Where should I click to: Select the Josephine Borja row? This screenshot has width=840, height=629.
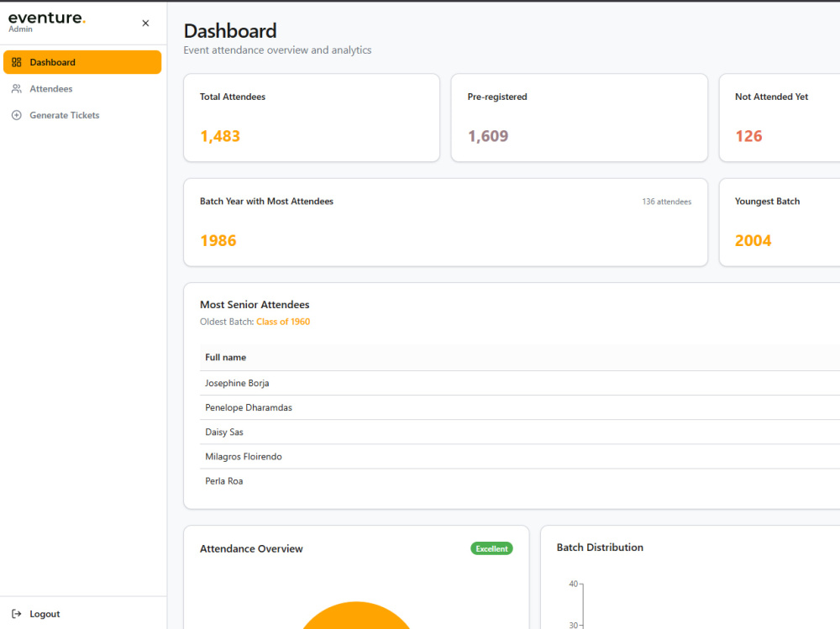pyautogui.click(x=520, y=383)
